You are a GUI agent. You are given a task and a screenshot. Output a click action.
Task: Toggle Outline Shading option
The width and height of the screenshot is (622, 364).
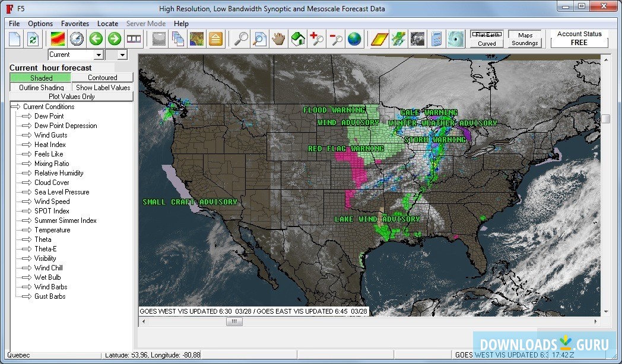click(x=40, y=88)
